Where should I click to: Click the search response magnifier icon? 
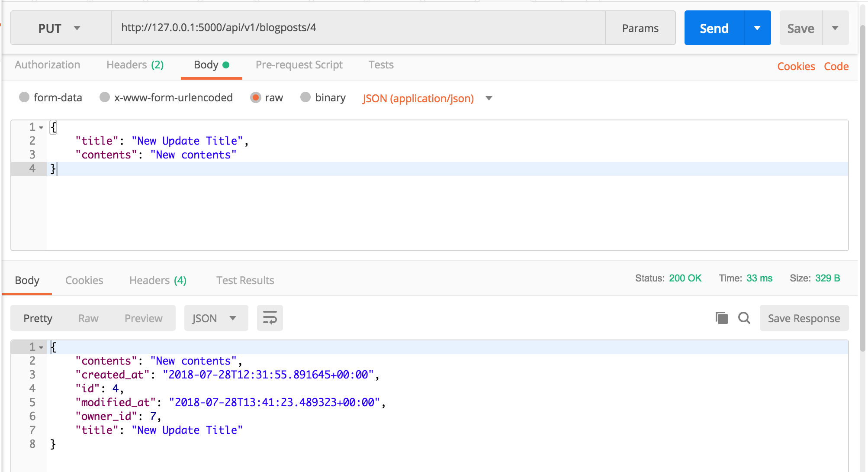[x=744, y=318]
